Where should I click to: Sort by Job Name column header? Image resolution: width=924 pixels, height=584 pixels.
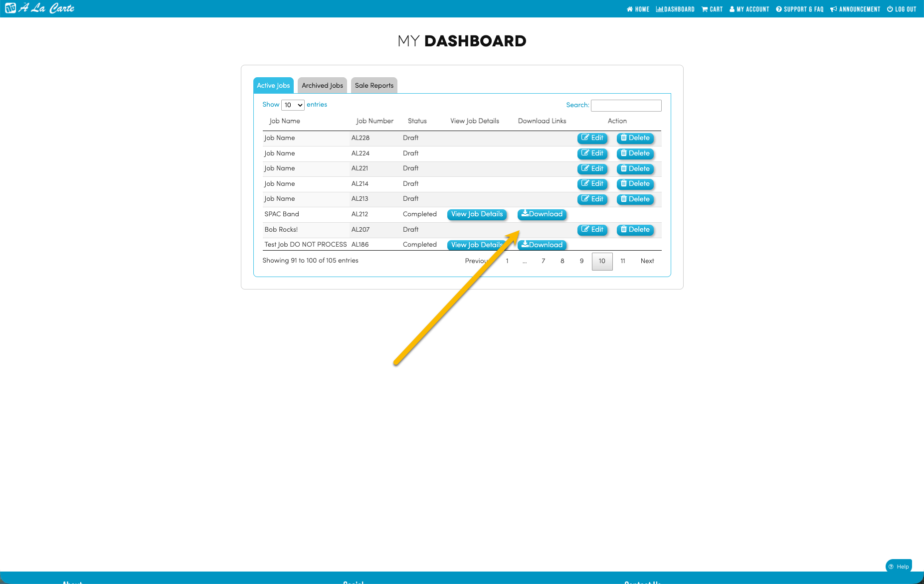click(x=284, y=121)
